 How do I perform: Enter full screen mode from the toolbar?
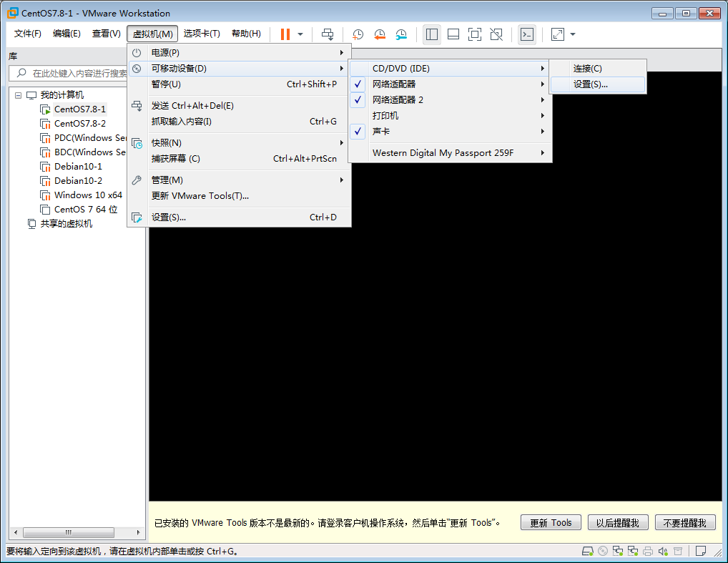point(474,34)
